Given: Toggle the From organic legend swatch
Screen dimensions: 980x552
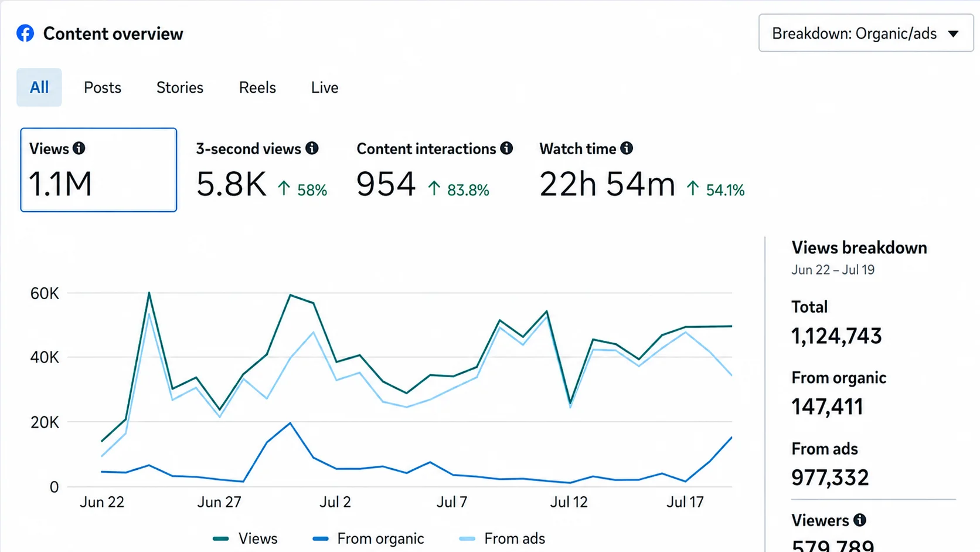Looking at the screenshot, I should [321, 539].
